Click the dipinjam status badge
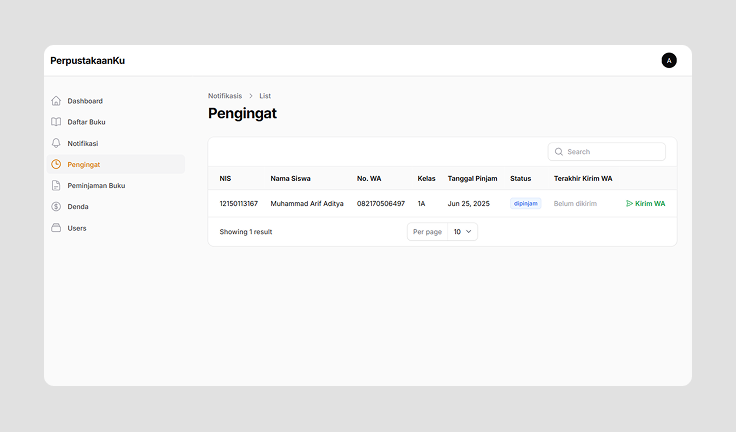The height and width of the screenshot is (432, 736). (526, 203)
